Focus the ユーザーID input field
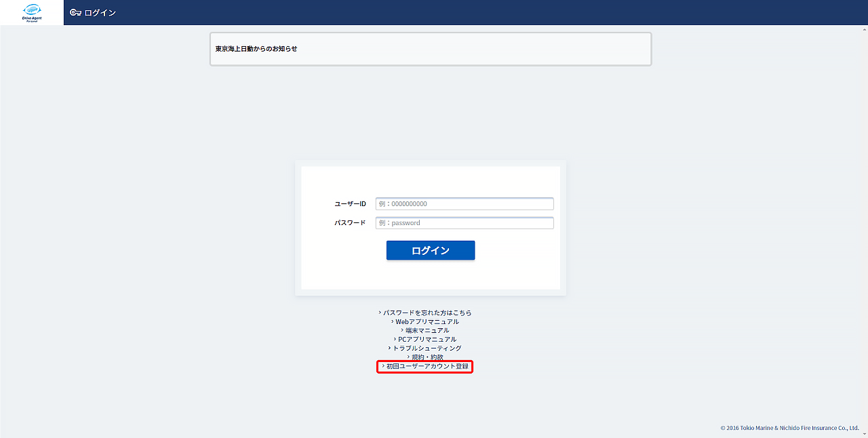The image size is (868, 438). 465,204
